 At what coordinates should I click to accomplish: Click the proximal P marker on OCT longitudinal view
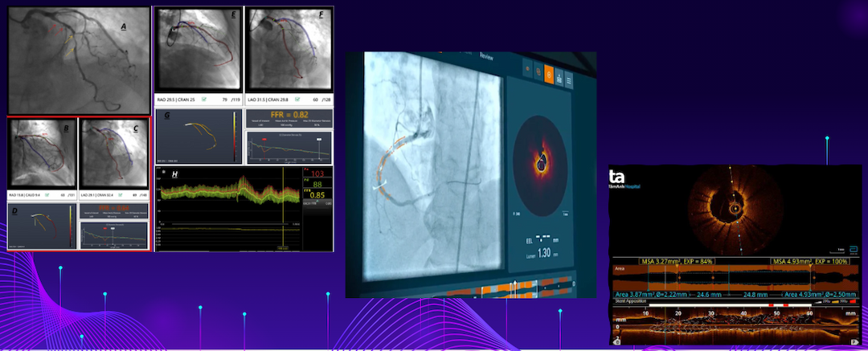point(854,343)
